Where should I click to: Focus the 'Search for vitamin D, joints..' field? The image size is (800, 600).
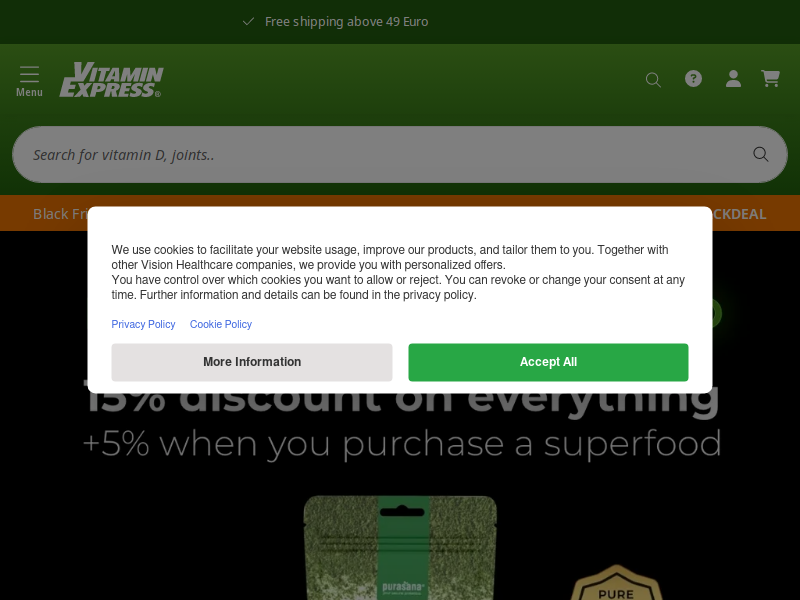click(x=400, y=155)
